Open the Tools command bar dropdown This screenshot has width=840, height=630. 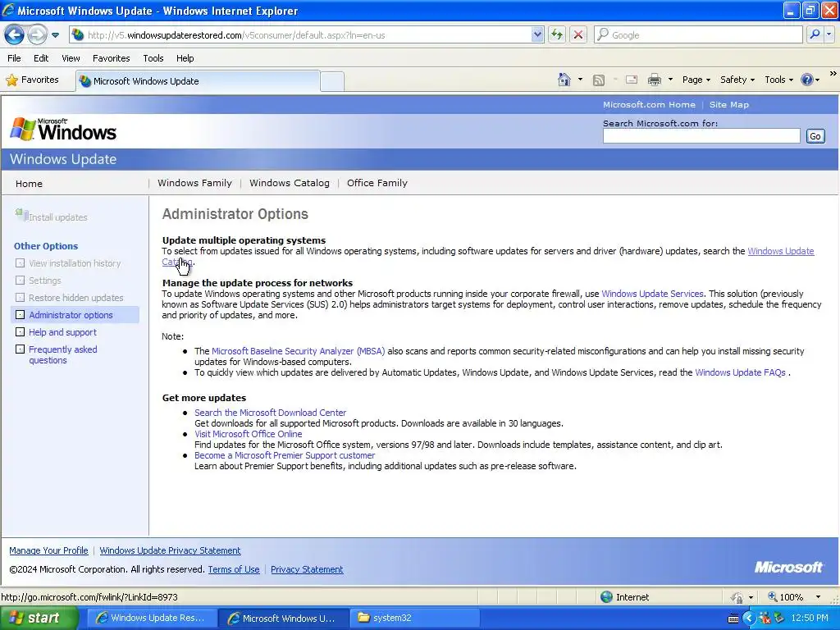coord(779,80)
